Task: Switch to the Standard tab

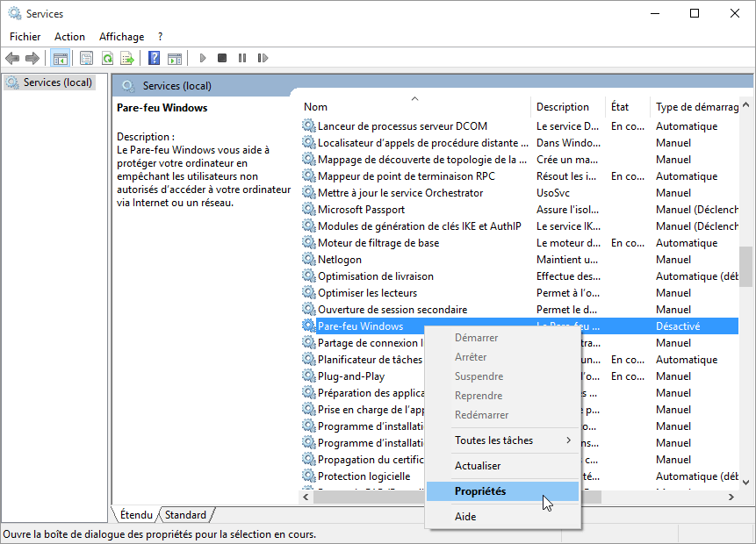Action: (185, 515)
